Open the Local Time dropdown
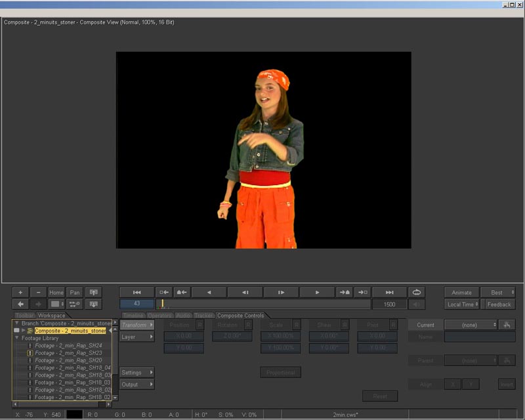 (x=461, y=304)
